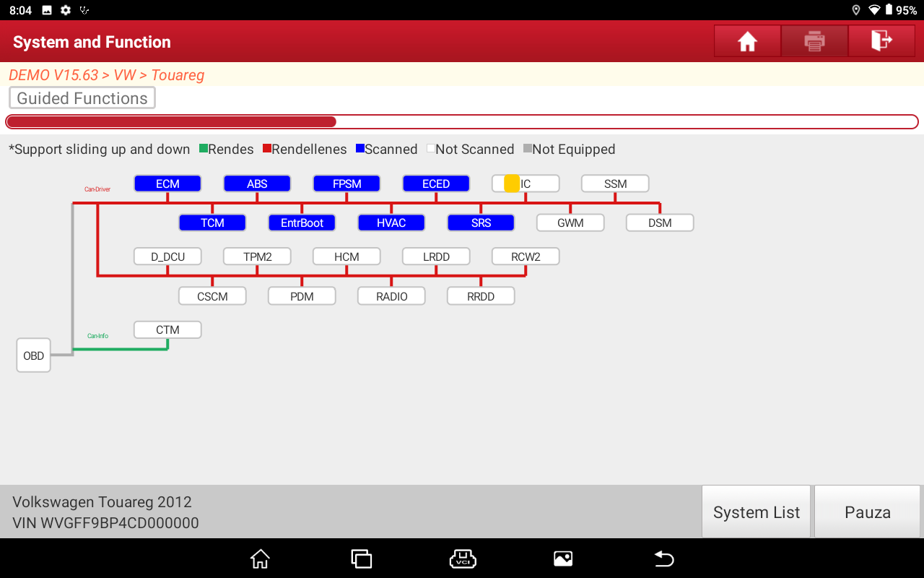Open the GWM gateway node

570,223
